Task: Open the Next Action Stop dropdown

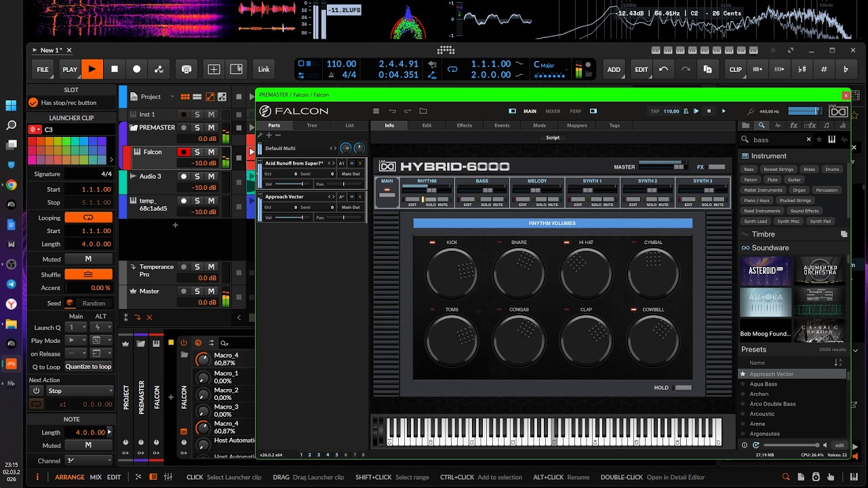Action: (79, 390)
